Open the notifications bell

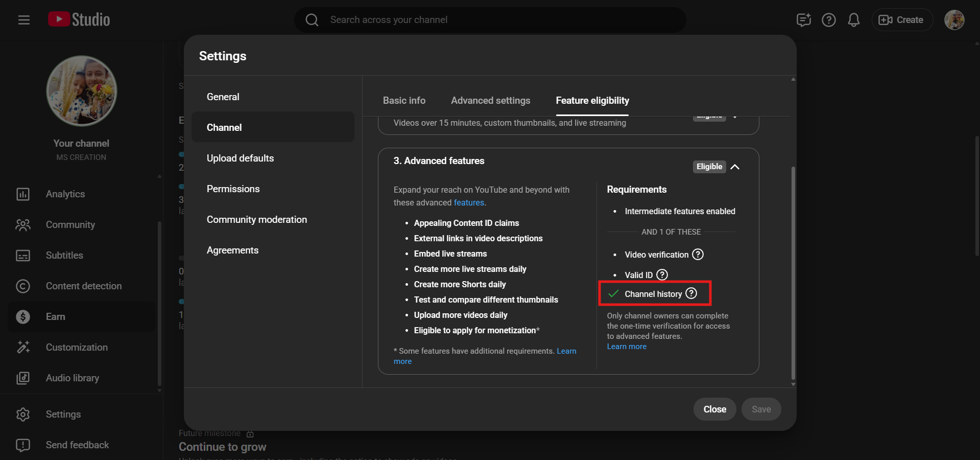tap(853, 20)
